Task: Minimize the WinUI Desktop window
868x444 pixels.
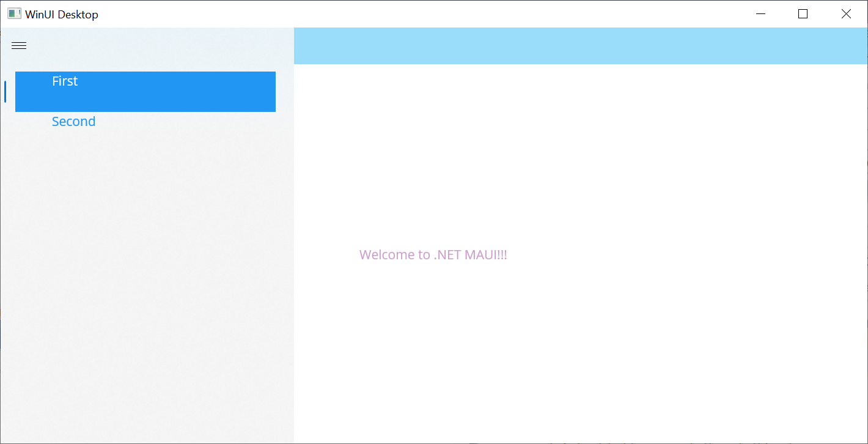Action: tap(760, 13)
